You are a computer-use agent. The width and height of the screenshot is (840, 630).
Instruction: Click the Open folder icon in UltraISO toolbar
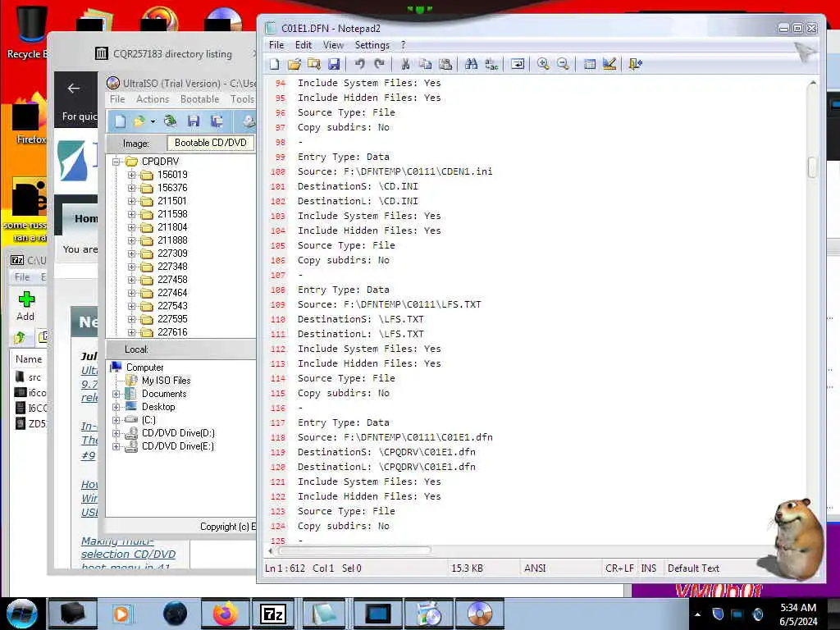139,121
